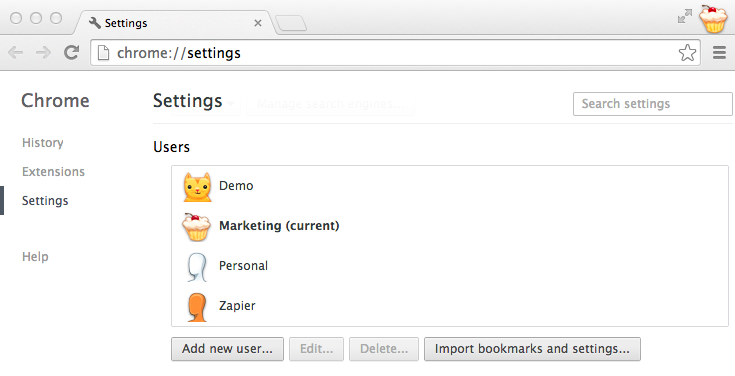The image size is (735, 376).
Task: Bookmark this page with the star icon
Action: [x=687, y=53]
